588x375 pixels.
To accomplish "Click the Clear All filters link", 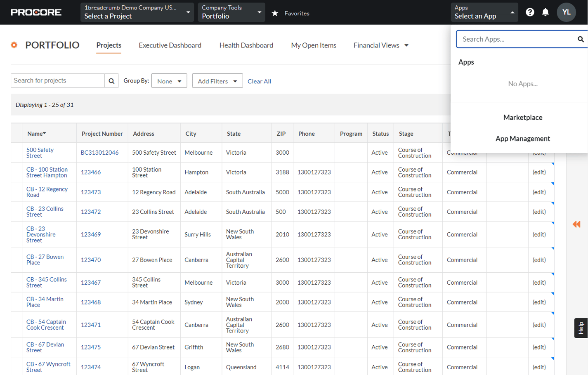I will click(x=259, y=81).
